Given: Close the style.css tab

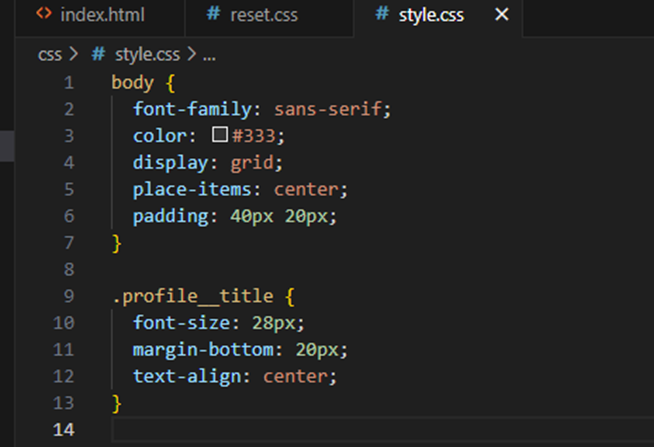Looking at the screenshot, I should tap(502, 15).
